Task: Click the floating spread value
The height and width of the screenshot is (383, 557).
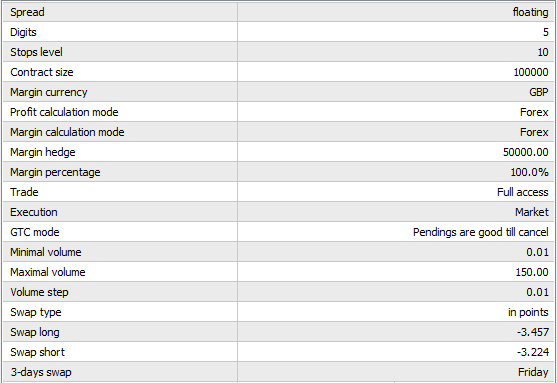Action: click(530, 12)
